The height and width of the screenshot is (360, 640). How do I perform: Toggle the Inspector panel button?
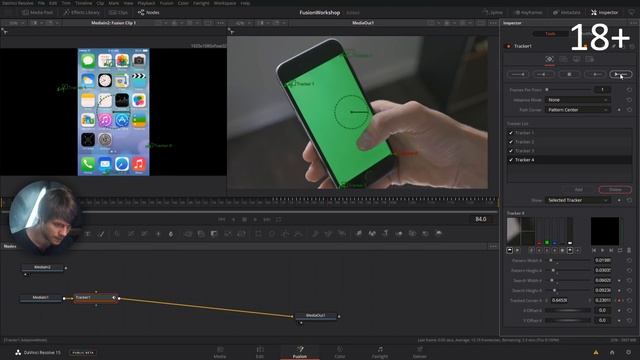pos(604,13)
